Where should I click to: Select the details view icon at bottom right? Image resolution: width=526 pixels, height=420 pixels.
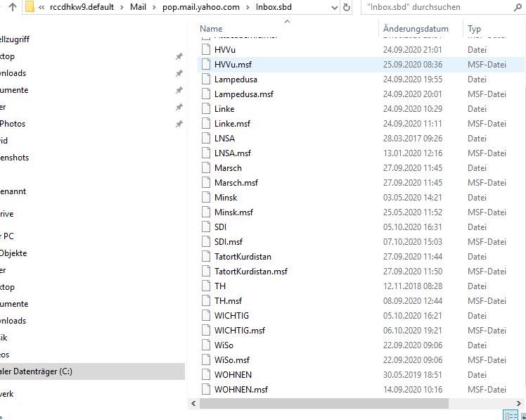pos(511,416)
